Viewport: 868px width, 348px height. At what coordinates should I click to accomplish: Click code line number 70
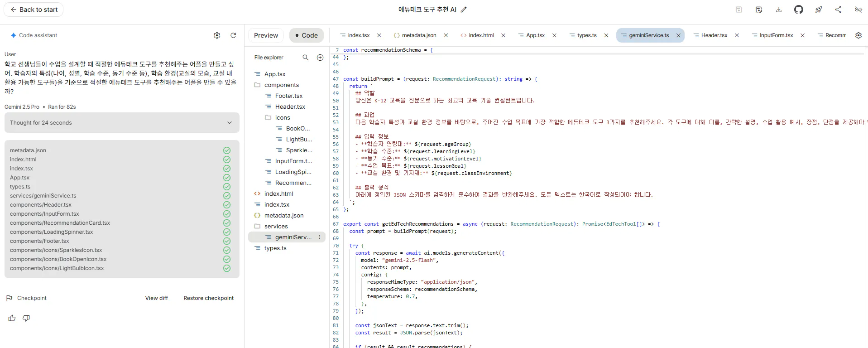pos(336,246)
